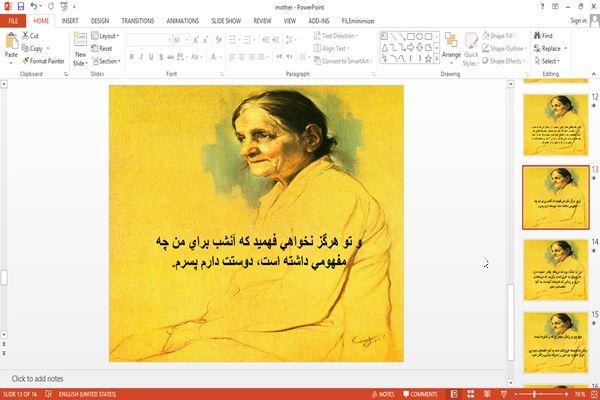The width and height of the screenshot is (600, 400).
Task: Open the Arrange options
Action: [x=451, y=49]
